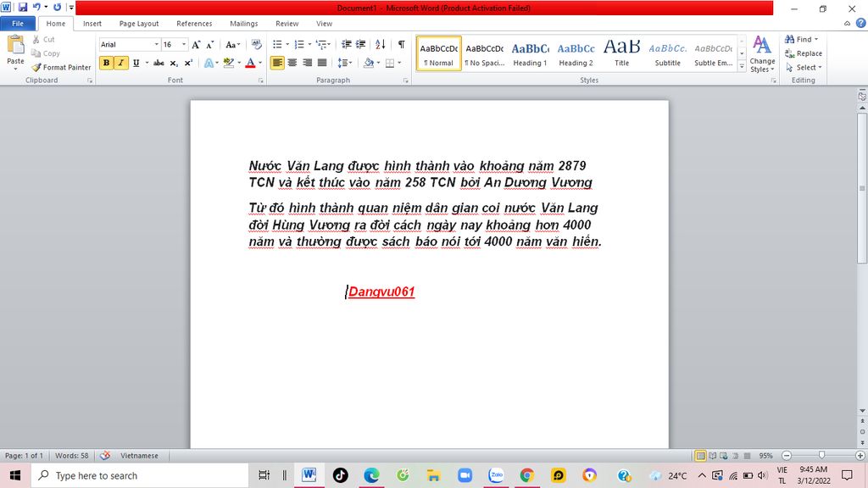Expand the Styles gallery More arrow
This screenshot has height=488, width=868.
point(742,66)
